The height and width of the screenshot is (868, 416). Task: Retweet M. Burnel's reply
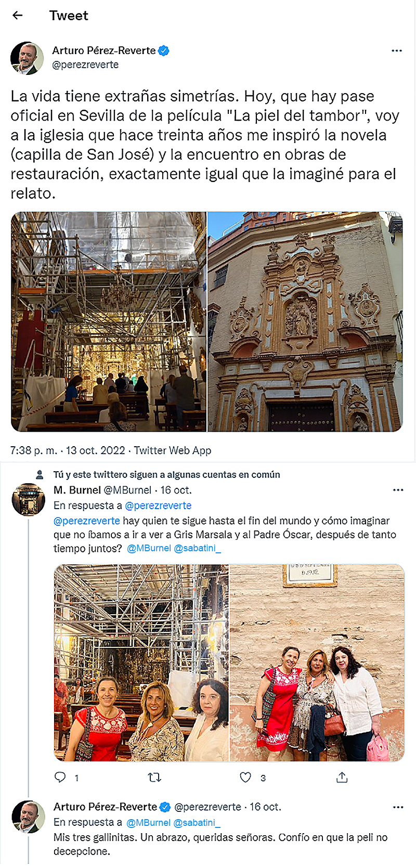(154, 778)
